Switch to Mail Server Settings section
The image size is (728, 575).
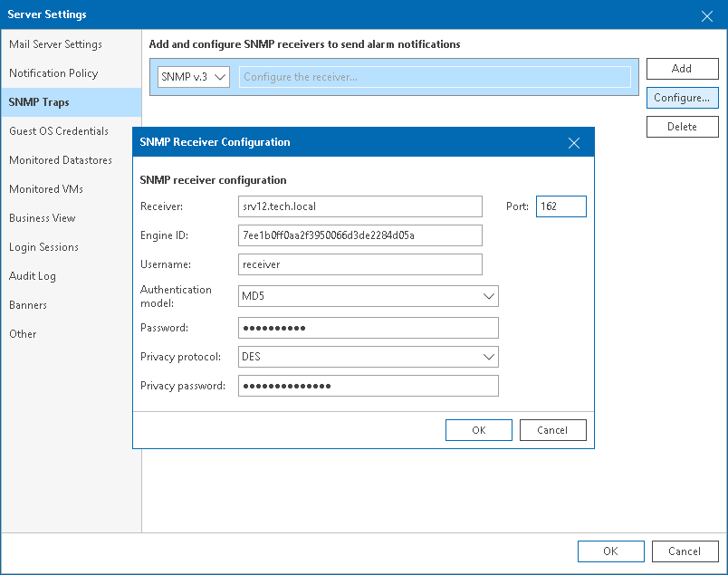point(55,43)
